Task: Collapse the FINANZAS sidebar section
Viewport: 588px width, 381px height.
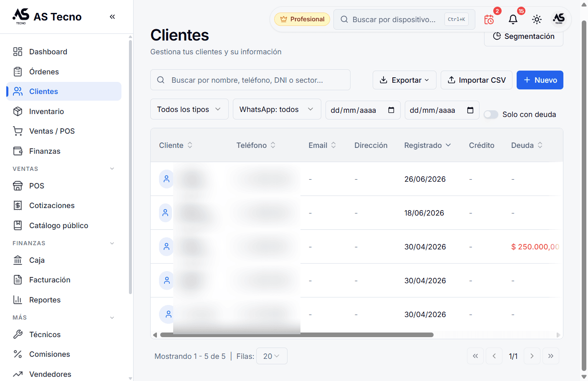Action: (x=112, y=243)
